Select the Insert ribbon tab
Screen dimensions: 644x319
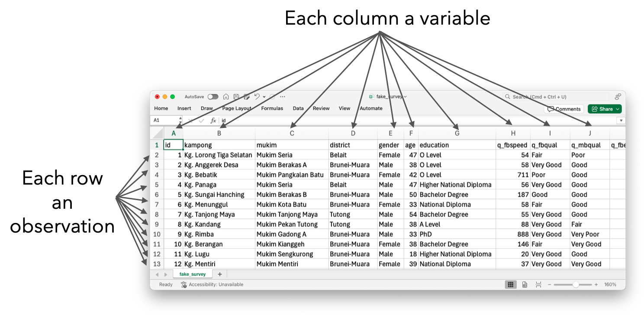(184, 108)
